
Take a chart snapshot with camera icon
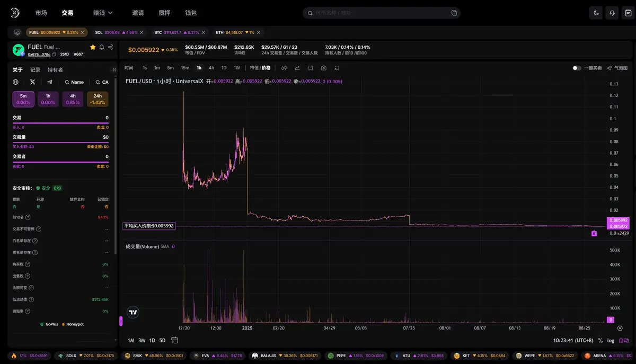tap(323, 68)
